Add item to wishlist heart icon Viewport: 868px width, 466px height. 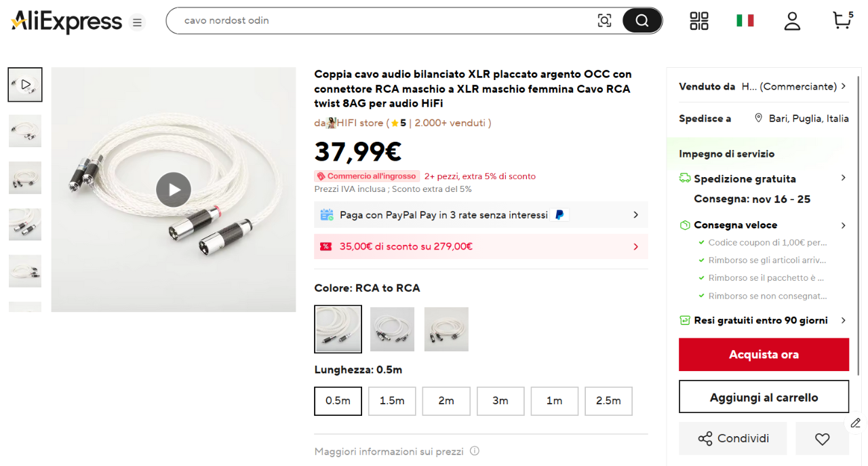tap(822, 439)
